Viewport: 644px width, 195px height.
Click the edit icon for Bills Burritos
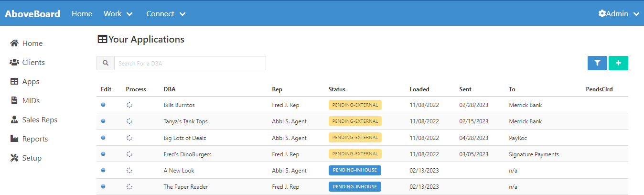point(103,105)
